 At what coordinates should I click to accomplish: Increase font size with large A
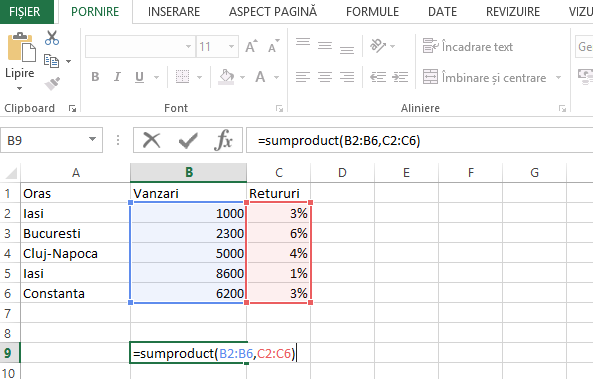[251, 47]
